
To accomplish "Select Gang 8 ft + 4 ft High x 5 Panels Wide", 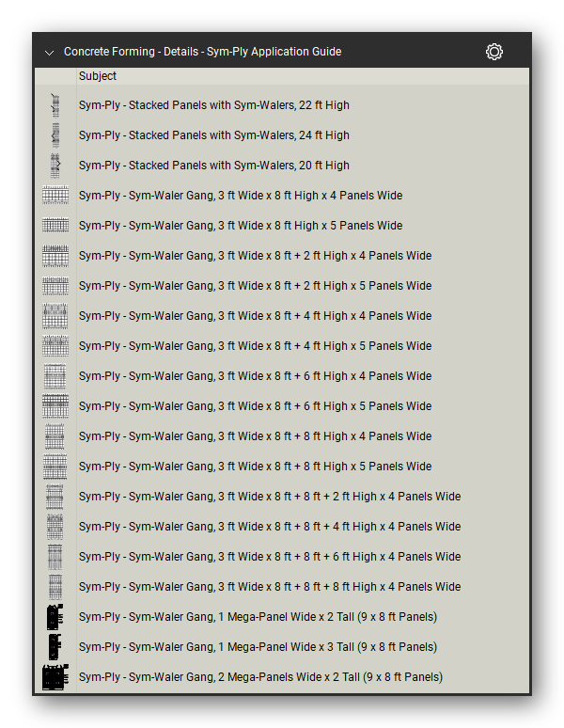I will pyautogui.click(x=255, y=346).
